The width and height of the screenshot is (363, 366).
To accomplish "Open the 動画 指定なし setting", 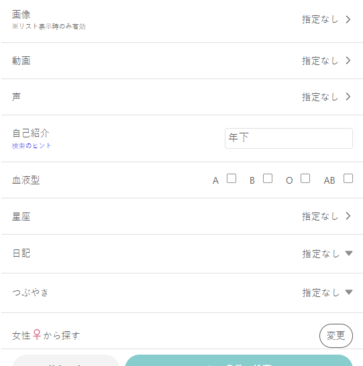I will [x=320, y=61].
